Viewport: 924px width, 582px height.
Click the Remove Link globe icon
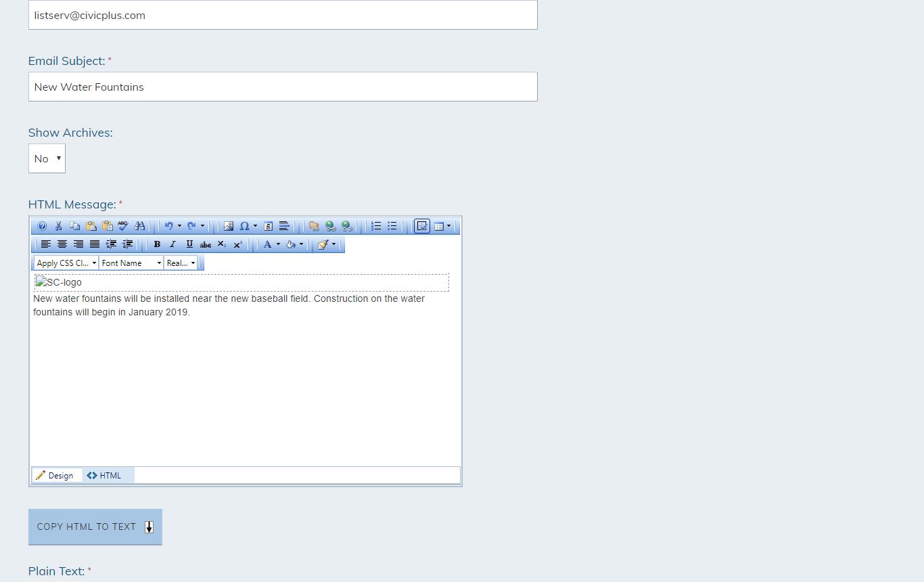tap(346, 226)
